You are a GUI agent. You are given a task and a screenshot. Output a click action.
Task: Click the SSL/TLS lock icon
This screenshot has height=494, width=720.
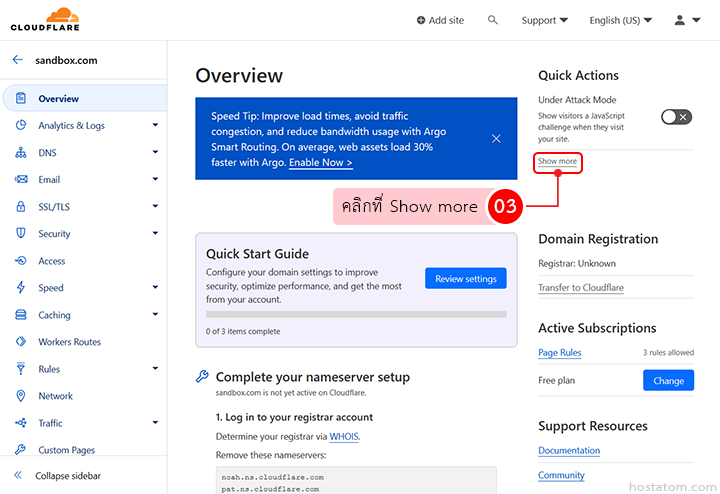click(20, 207)
